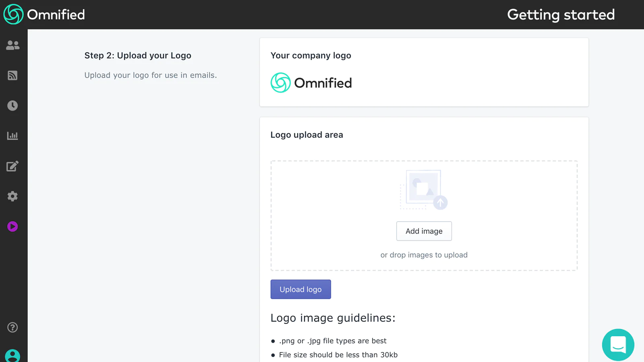Open the user profile avatar icon
This screenshot has width=644, height=362.
tap(12, 356)
